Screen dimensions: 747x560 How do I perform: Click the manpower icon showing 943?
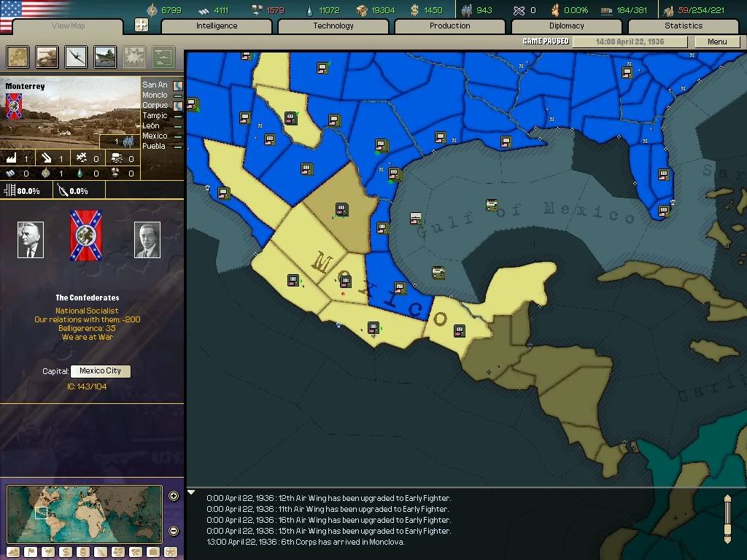[x=467, y=10]
